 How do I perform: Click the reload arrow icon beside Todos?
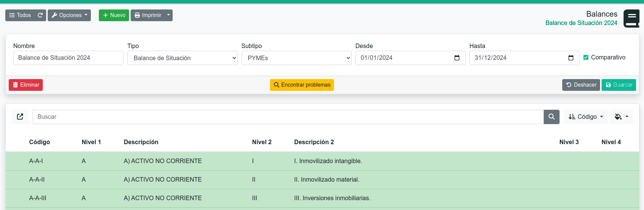pos(40,15)
